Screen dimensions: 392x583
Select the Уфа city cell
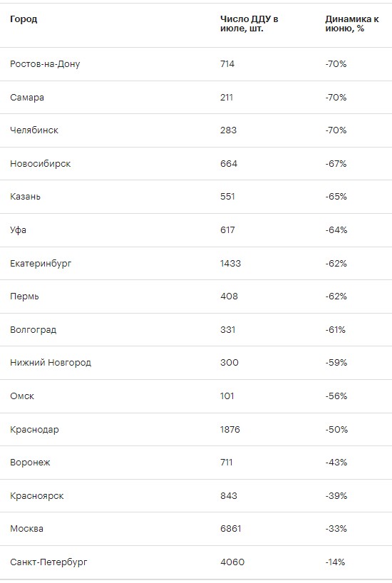coord(18,229)
